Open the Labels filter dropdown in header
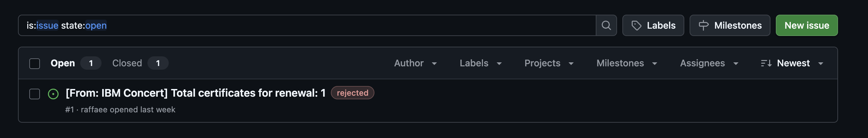Image resolution: width=868 pixels, height=138 pixels. [x=480, y=63]
